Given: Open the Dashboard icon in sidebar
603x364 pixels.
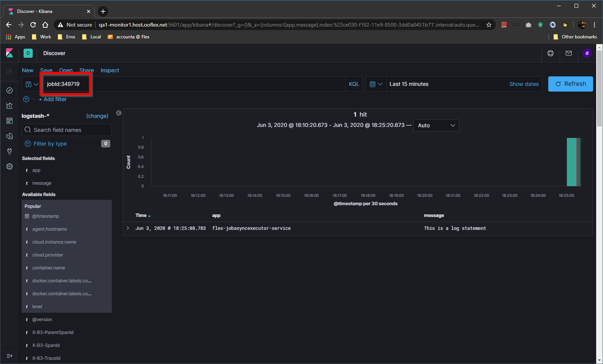Looking at the screenshot, I should 10,121.
